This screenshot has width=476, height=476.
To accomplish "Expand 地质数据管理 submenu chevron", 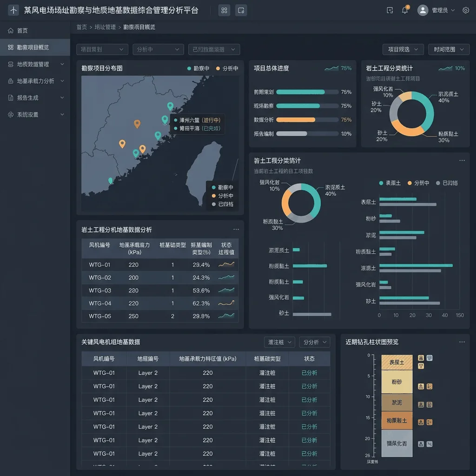I will (x=62, y=64).
